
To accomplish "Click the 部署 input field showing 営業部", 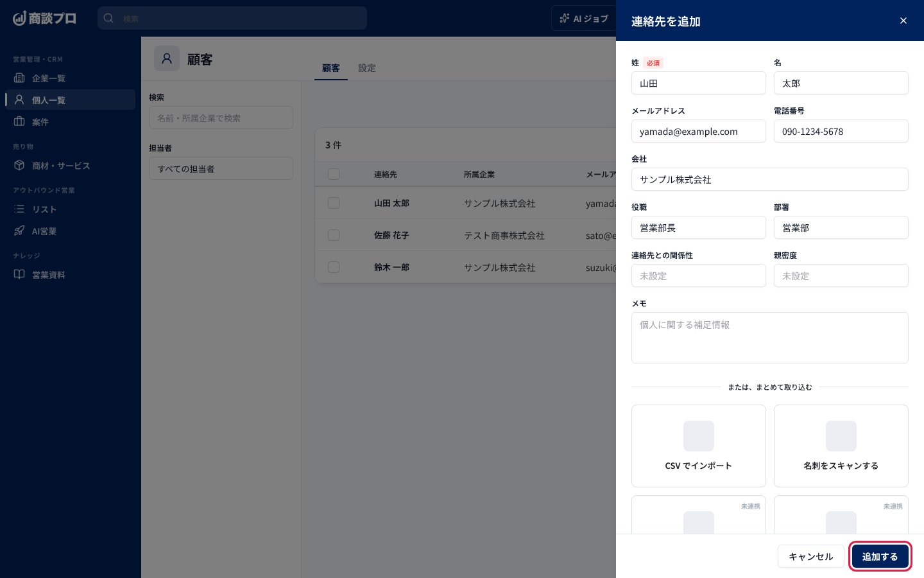I will pos(841,227).
